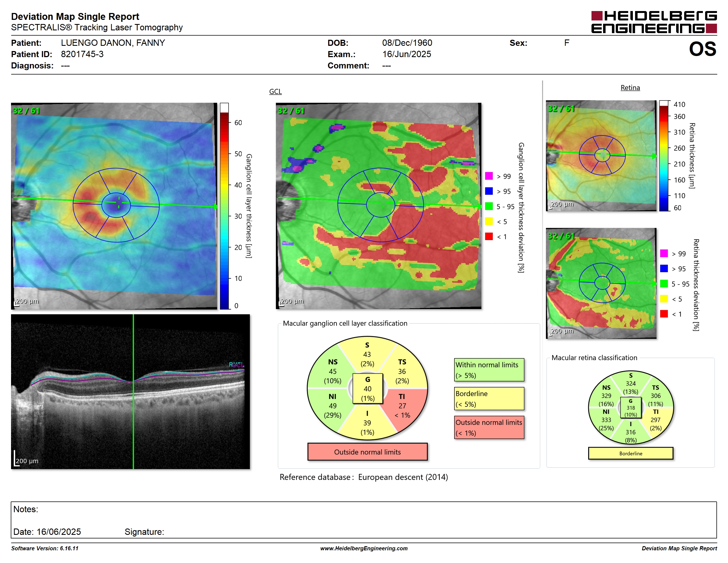728x563 pixels.
Task: Click the magenta > 99 swatch in GCL deviation legend
Action: 489,176
